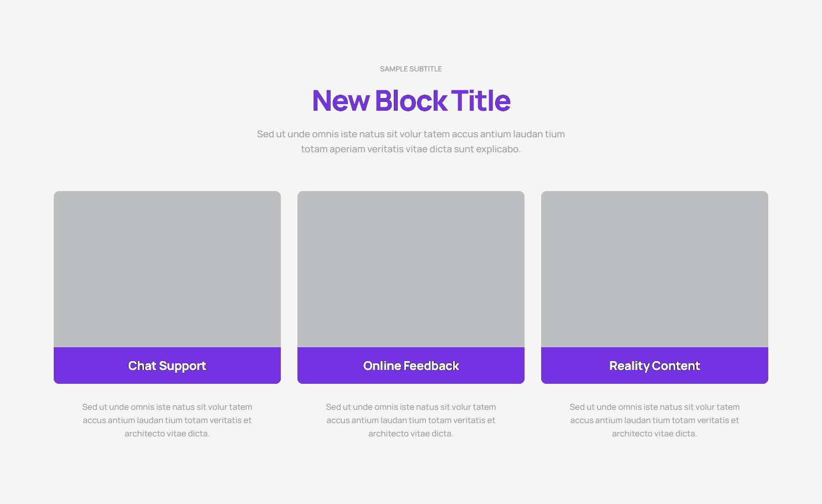Open the Online Feedback card title
This screenshot has height=504, width=822.
click(411, 366)
